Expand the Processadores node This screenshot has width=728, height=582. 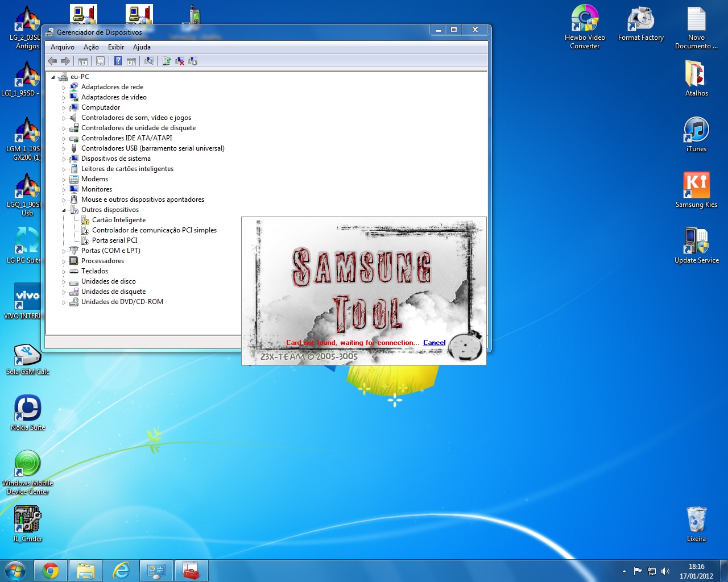click(64, 261)
